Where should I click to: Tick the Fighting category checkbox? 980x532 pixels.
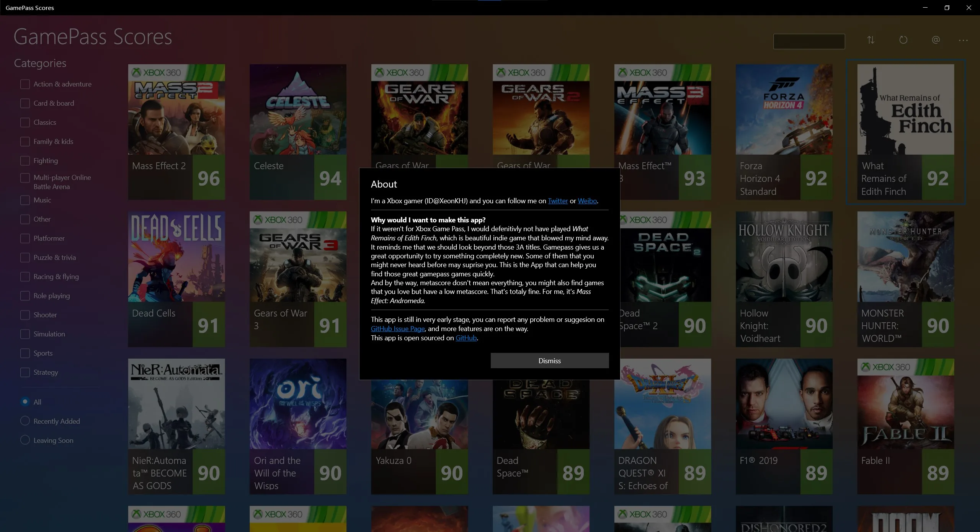click(25, 161)
